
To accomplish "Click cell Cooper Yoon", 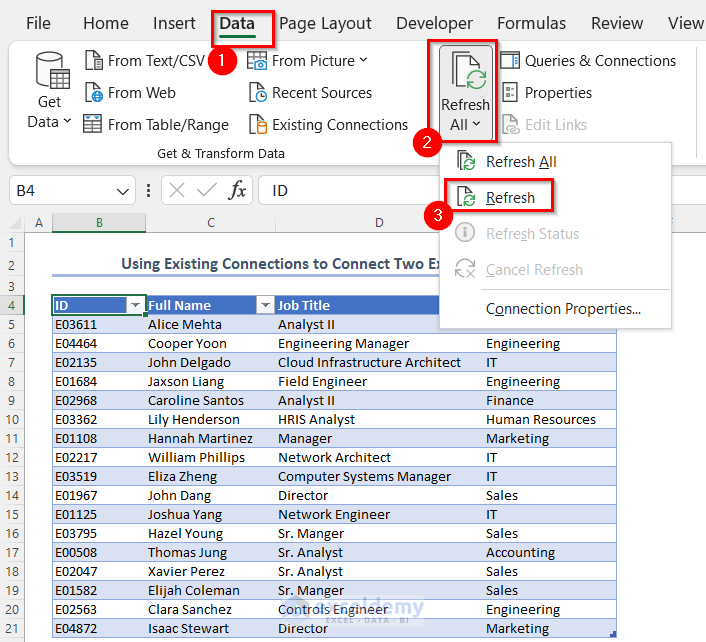I will pyautogui.click(x=210, y=344).
